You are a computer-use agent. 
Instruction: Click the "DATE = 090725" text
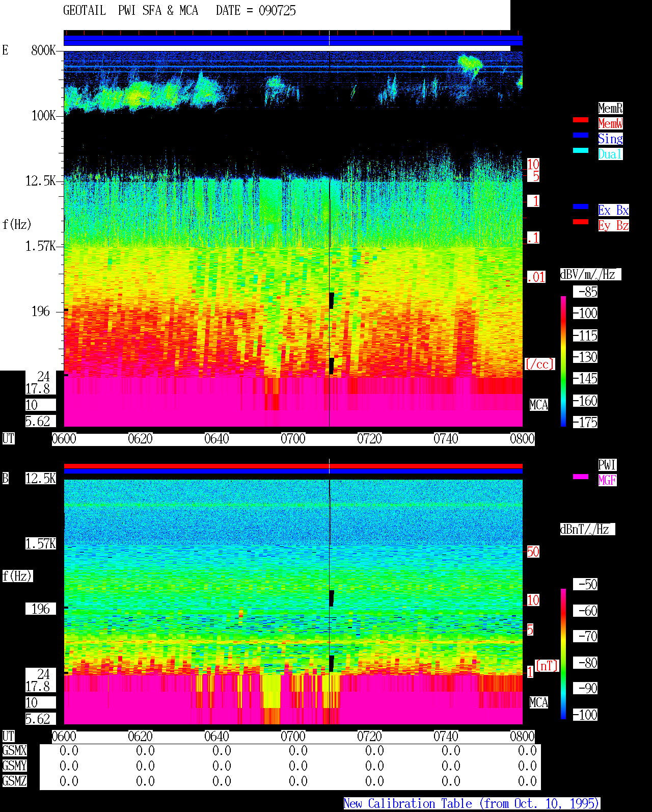click(x=256, y=11)
